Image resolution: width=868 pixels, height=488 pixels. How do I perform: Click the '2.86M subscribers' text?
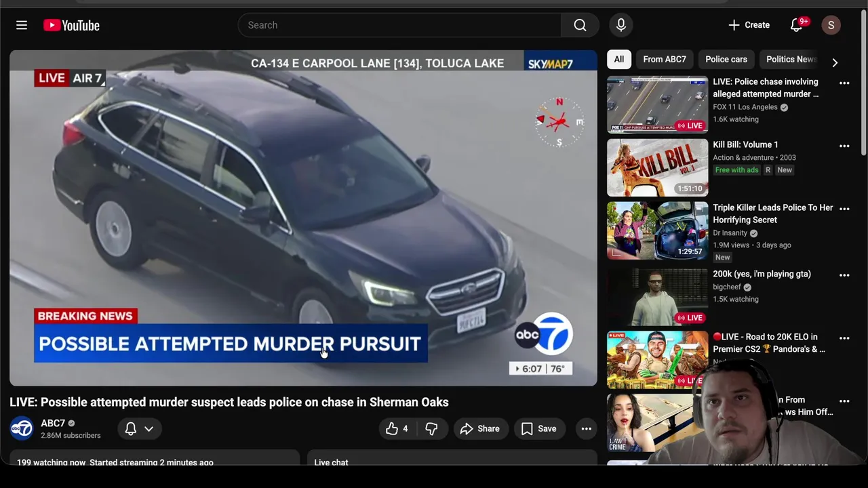(x=71, y=436)
